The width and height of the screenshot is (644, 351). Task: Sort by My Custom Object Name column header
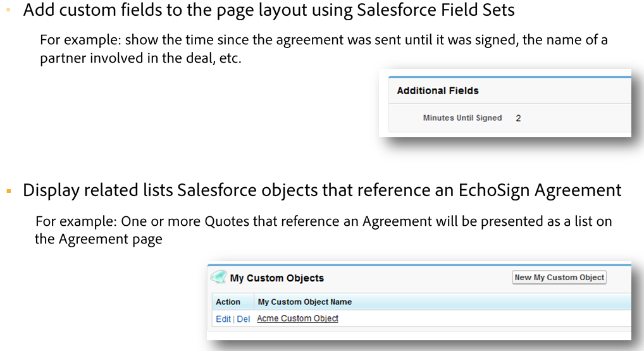click(304, 302)
